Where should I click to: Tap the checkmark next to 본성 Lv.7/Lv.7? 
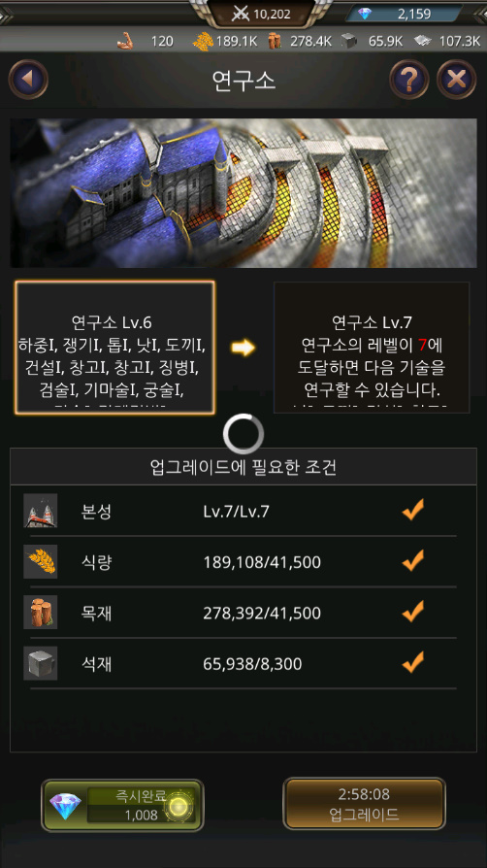point(413,510)
